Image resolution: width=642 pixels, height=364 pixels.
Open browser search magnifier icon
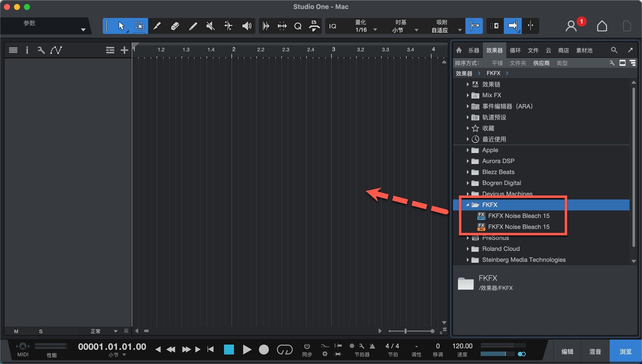614,50
